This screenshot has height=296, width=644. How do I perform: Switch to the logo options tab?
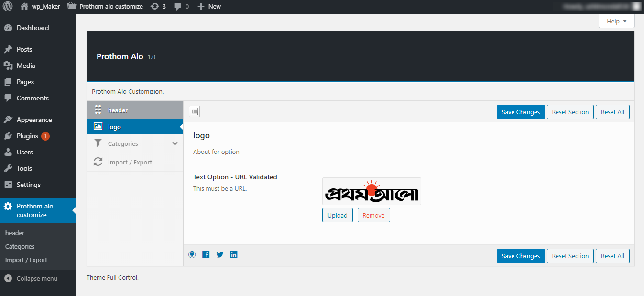(135, 127)
